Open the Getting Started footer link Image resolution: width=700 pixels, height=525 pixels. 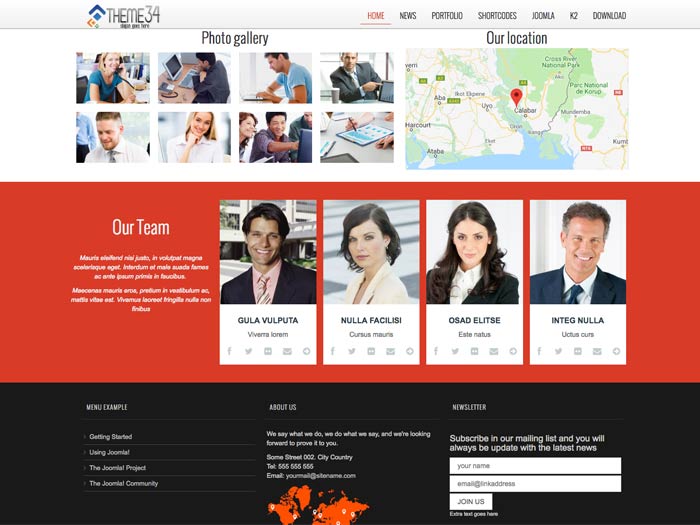pyautogui.click(x=110, y=437)
